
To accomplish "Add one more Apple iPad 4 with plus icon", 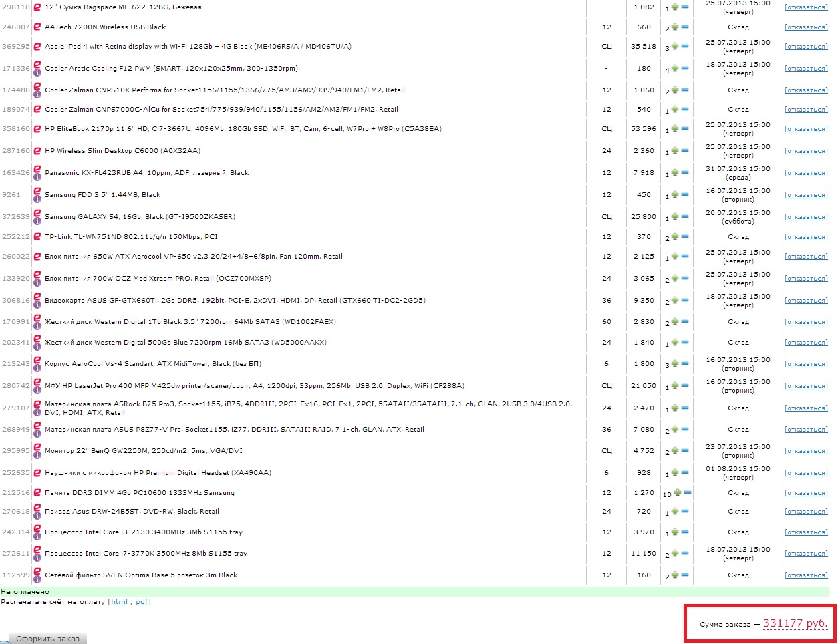I will point(675,47).
